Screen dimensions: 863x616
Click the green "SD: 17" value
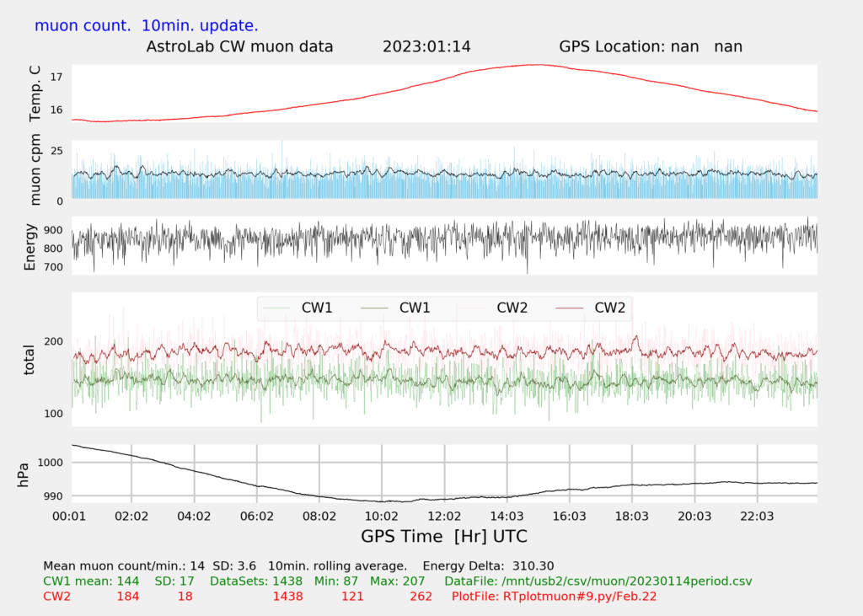(174, 581)
